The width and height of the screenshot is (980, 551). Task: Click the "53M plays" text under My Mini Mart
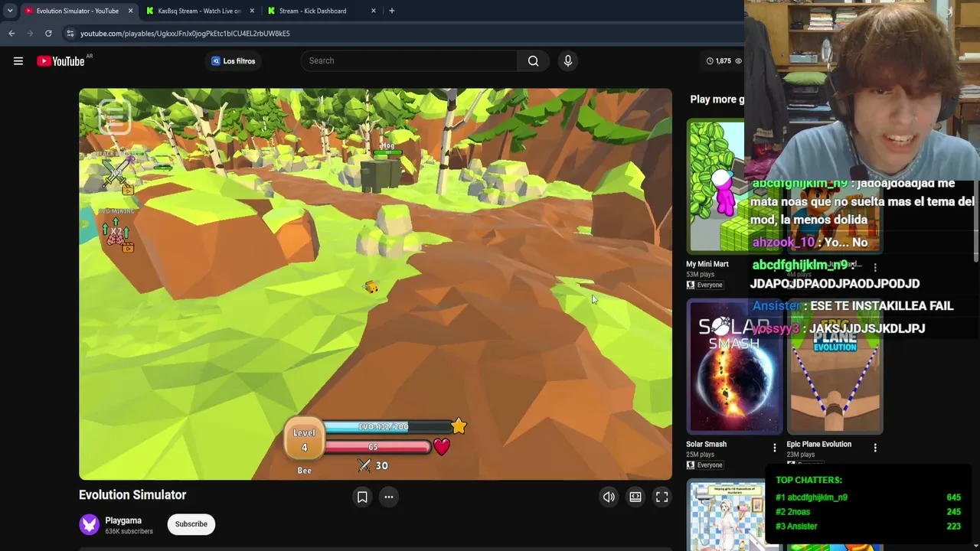click(x=701, y=275)
